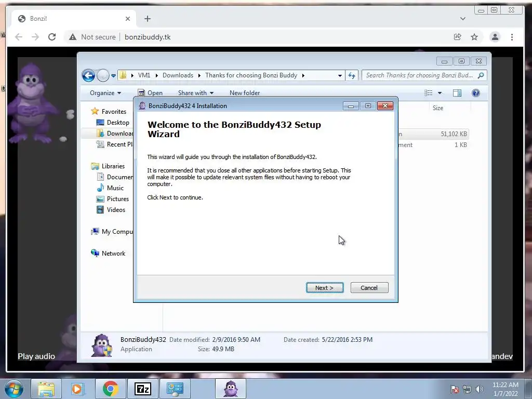Click the volume icon in system tray

480,389
